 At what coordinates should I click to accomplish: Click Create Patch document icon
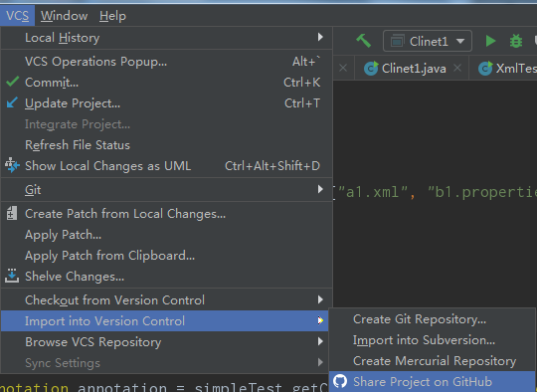click(12, 213)
